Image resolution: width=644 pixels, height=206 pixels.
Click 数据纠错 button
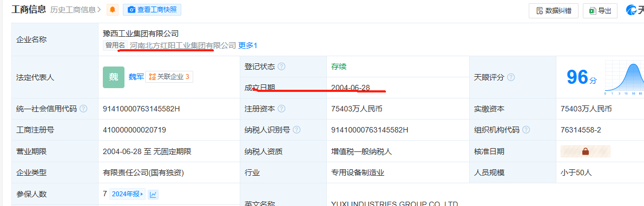pyautogui.click(x=553, y=11)
